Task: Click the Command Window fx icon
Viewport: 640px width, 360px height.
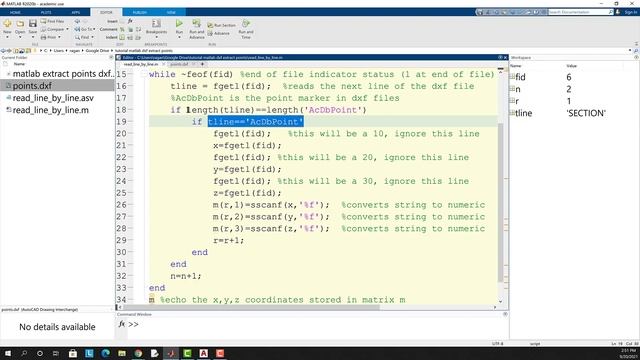Action: coord(122,324)
